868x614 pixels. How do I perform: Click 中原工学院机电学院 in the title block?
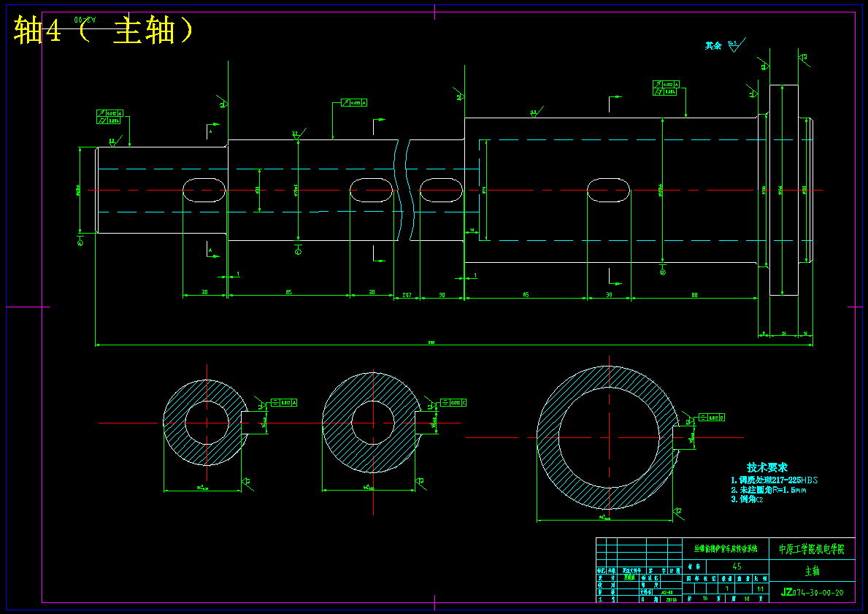tap(812, 549)
